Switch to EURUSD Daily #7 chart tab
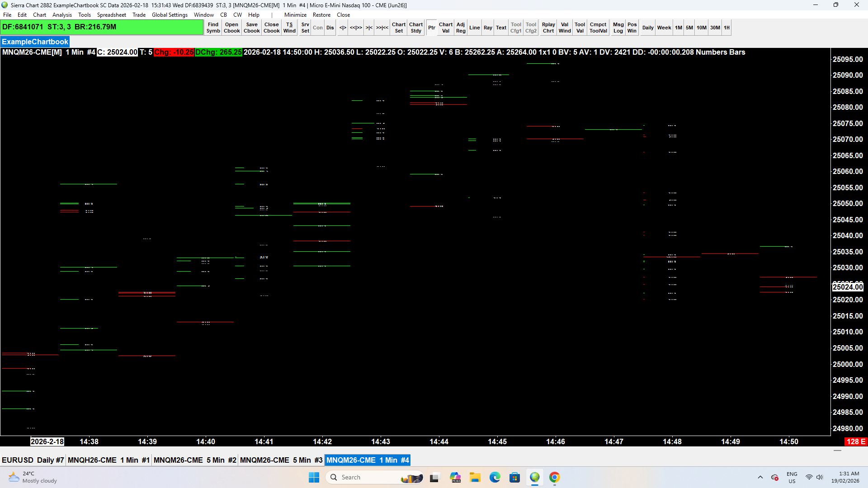This screenshot has height=488, width=868. point(33,460)
